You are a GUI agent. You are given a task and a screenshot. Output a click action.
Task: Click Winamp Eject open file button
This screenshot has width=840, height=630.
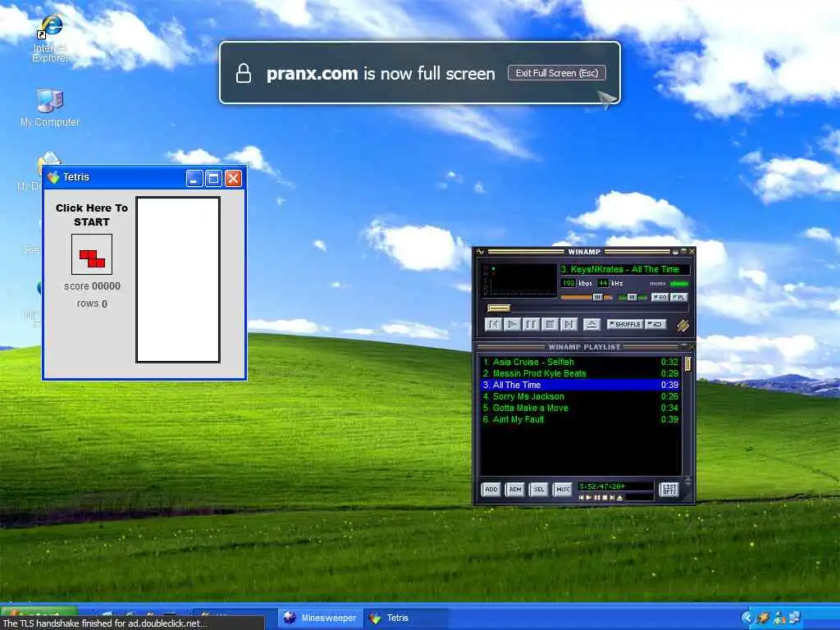pos(591,324)
